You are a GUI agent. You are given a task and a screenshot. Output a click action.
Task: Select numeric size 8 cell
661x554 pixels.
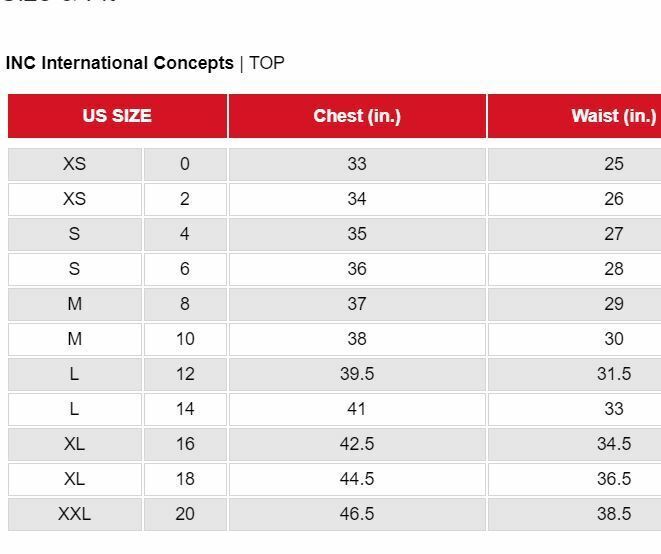tap(185, 304)
